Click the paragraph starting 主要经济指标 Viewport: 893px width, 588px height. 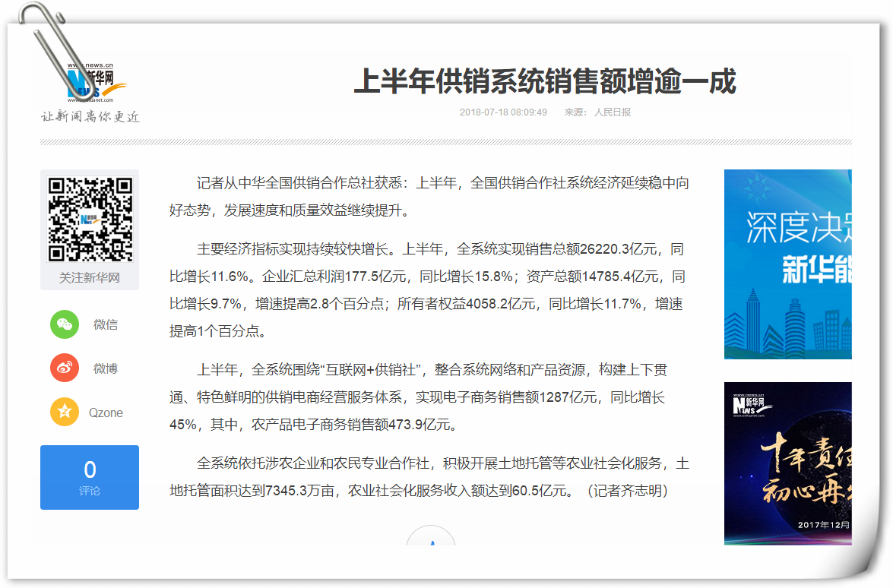(427, 289)
